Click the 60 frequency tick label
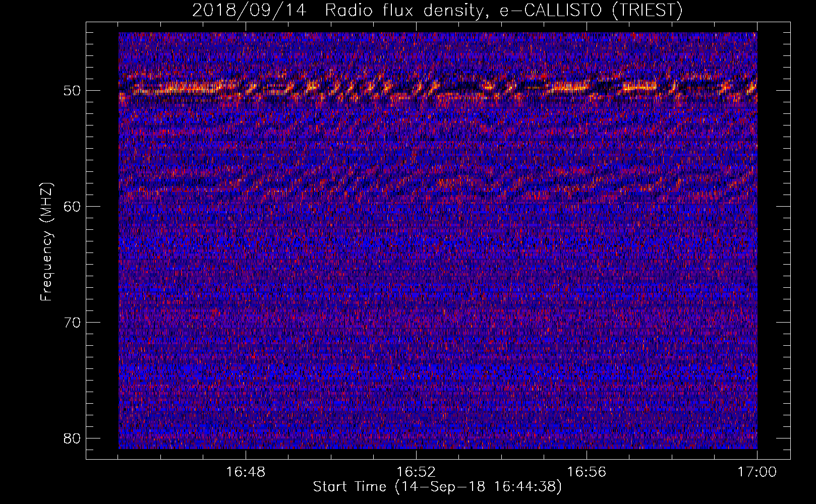Image resolution: width=816 pixels, height=504 pixels. pyautogui.click(x=73, y=206)
